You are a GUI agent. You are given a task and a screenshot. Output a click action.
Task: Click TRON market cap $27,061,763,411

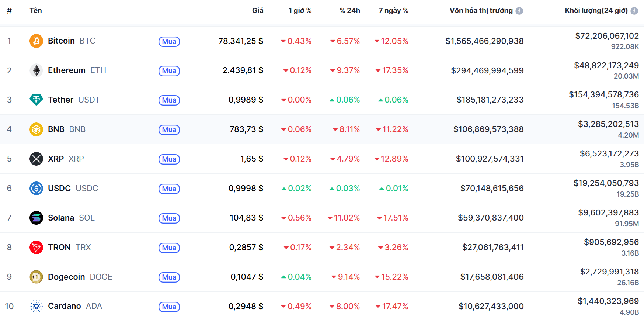(x=493, y=248)
